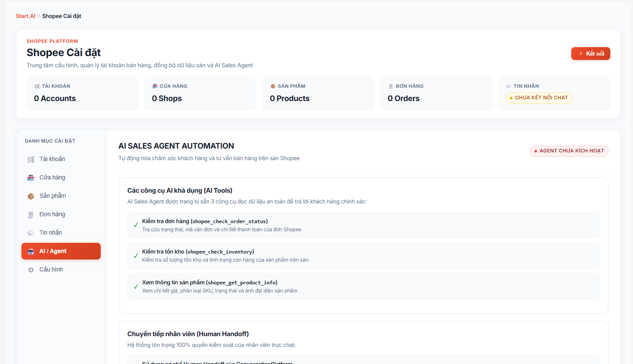The height and width of the screenshot is (364, 633).
Task: Go to the Sản phẩm settings section
Action: click(x=61, y=196)
